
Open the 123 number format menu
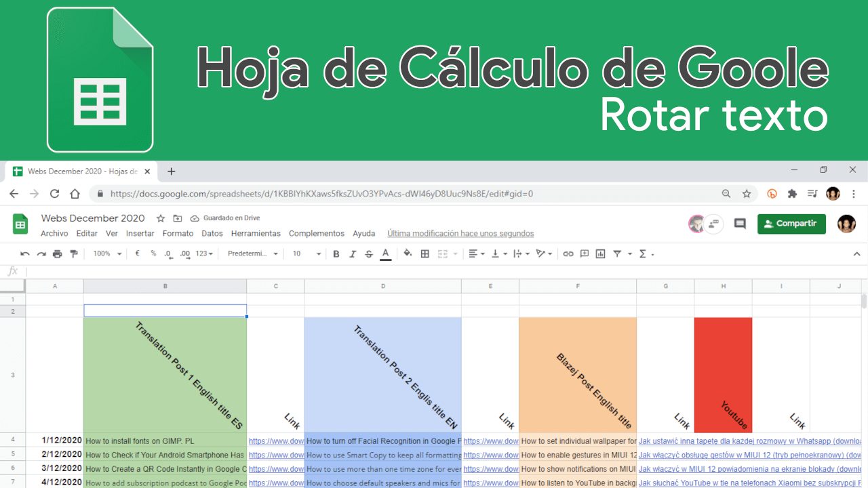(x=204, y=253)
